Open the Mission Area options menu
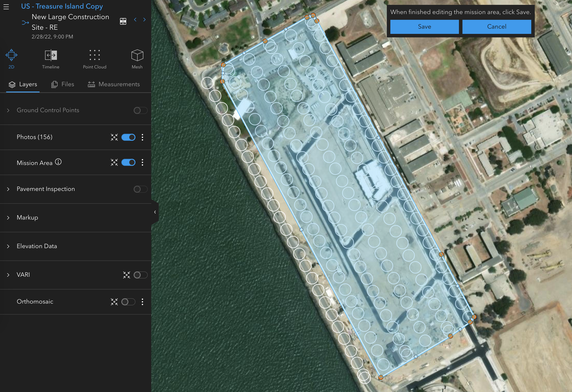This screenshot has height=392, width=572. pyautogui.click(x=142, y=162)
